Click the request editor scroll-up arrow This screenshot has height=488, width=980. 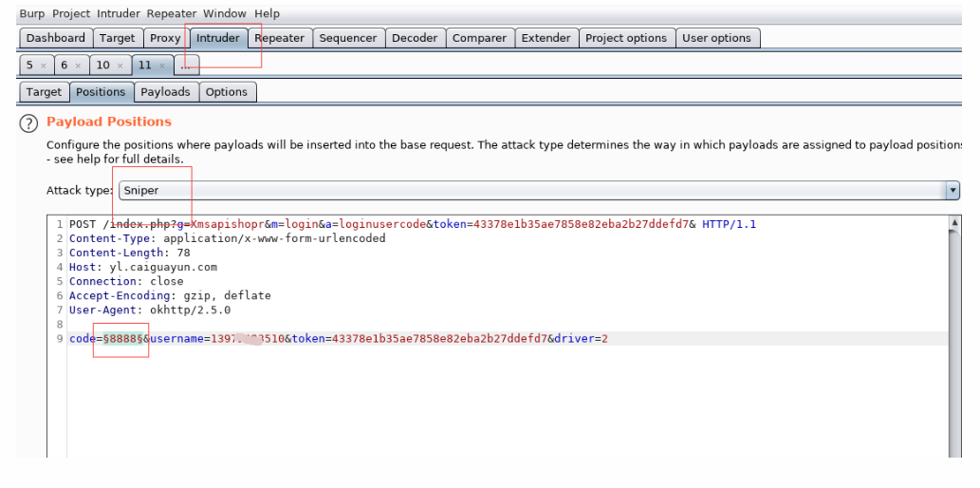[x=954, y=222]
